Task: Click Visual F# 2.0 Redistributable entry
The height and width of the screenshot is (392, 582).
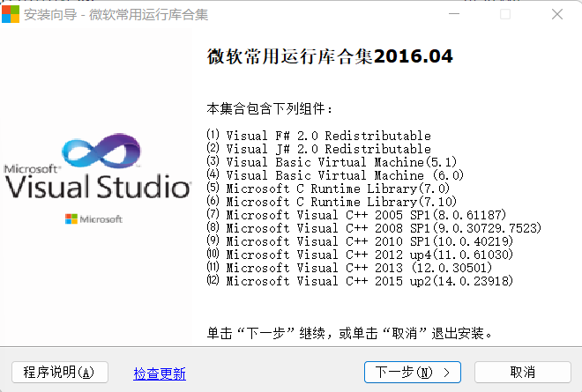Action: [319, 136]
